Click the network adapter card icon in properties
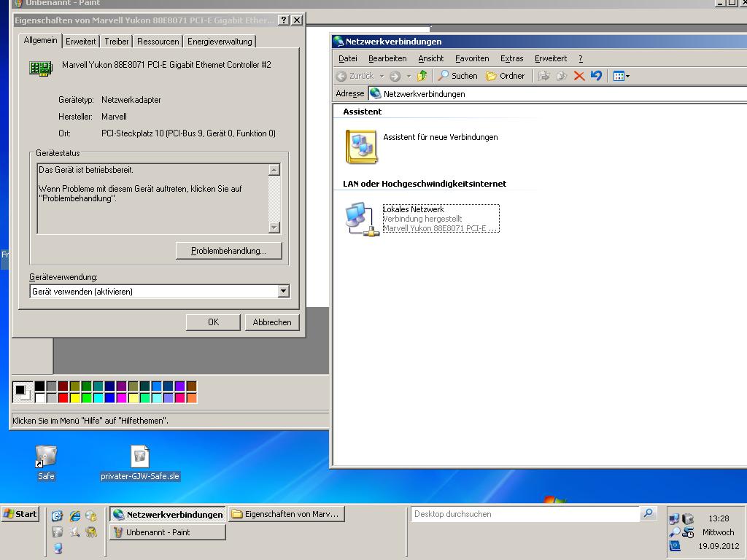Image resolution: width=747 pixels, height=560 pixels. [41, 68]
